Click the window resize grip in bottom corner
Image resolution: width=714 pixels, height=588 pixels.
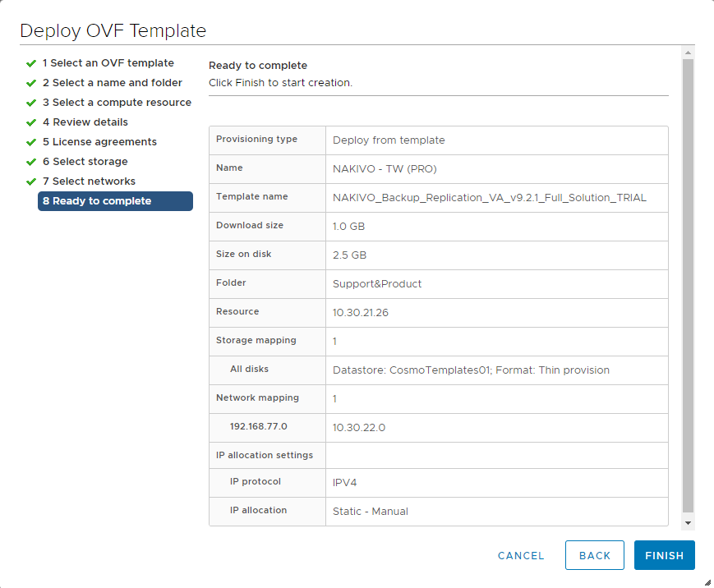click(707, 583)
